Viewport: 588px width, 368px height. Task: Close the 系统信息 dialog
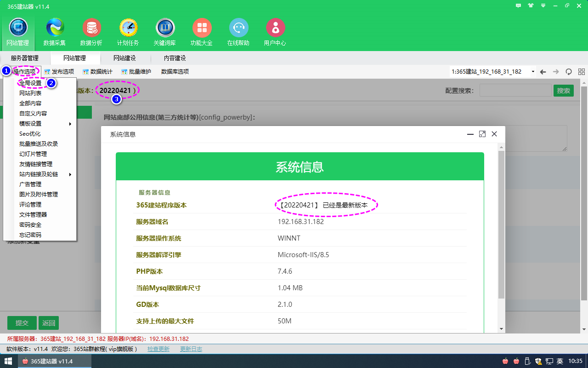[x=494, y=134]
